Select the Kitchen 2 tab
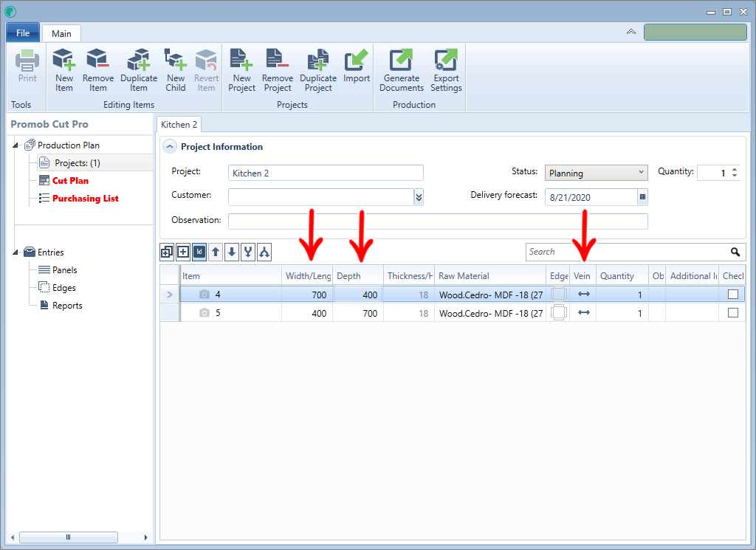This screenshot has height=550, width=756. (179, 124)
